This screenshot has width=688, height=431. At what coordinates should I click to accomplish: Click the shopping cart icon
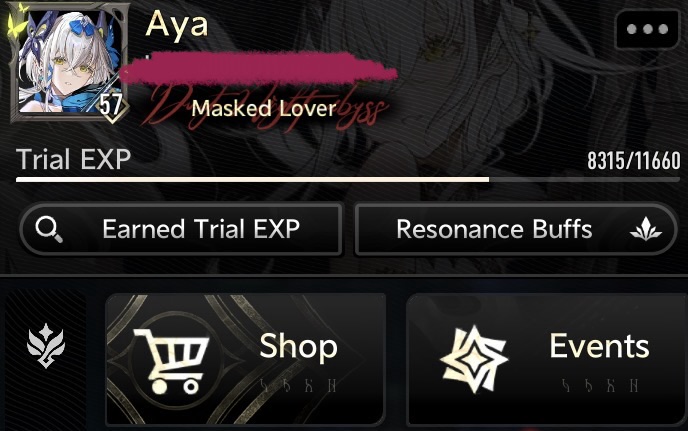click(x=171, y=361)
